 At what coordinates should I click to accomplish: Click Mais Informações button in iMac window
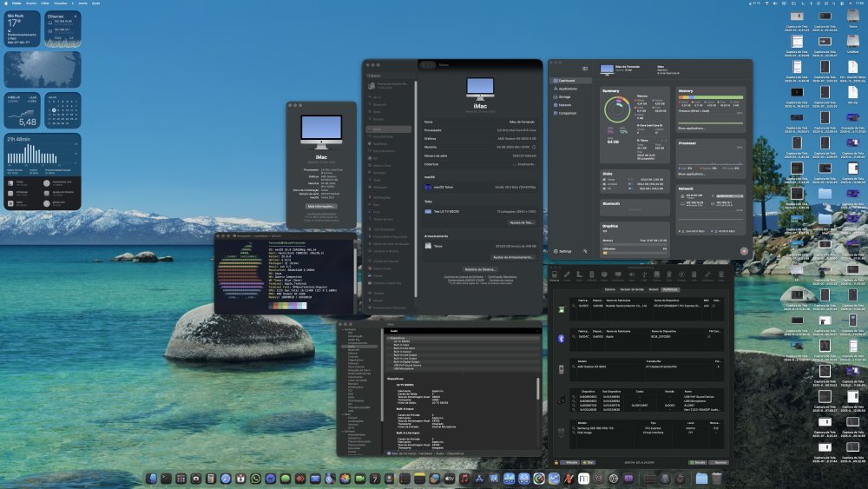point(321,206)
